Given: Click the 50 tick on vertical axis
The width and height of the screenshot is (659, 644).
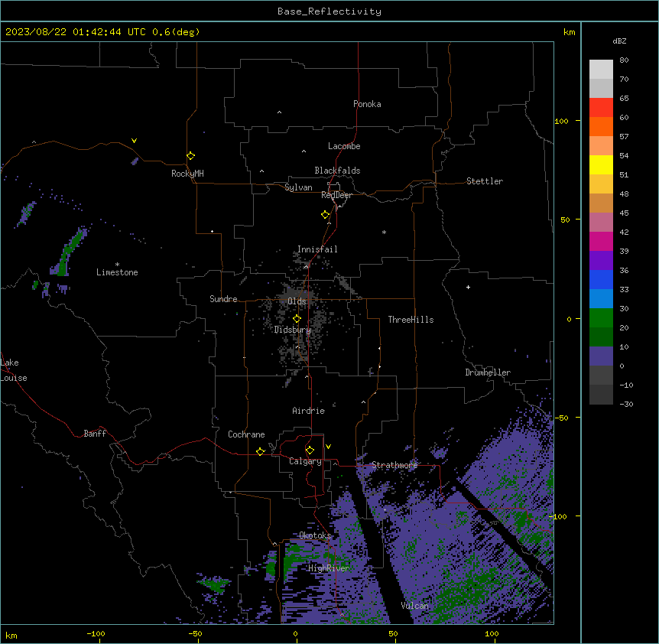Looking at the screenshot, I should (565, 220).
